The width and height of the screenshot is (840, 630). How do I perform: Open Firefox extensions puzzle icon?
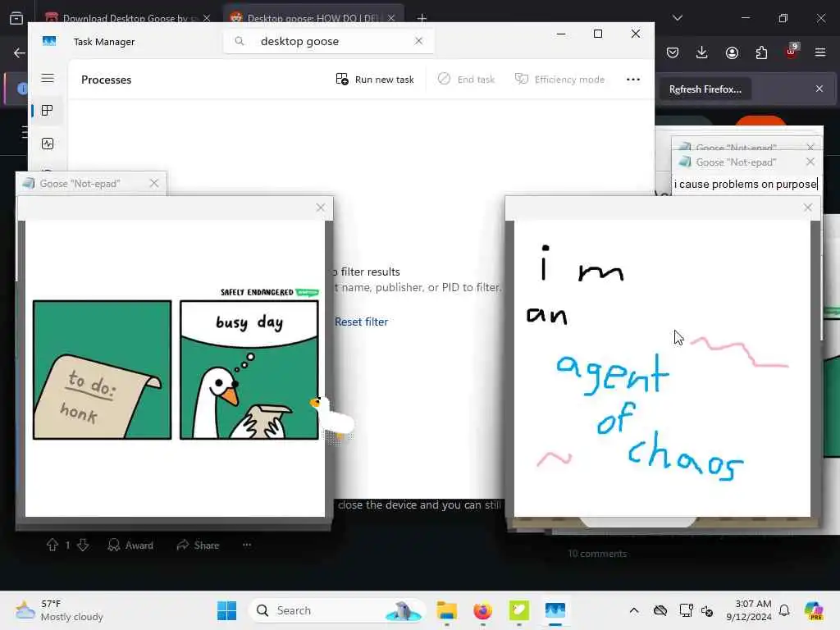coord(761,52)
